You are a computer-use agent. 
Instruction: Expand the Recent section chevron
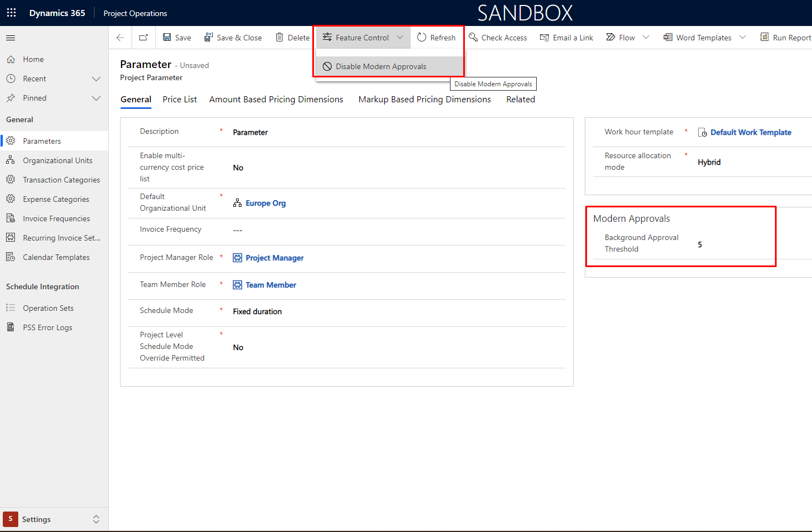coord(96,79)
